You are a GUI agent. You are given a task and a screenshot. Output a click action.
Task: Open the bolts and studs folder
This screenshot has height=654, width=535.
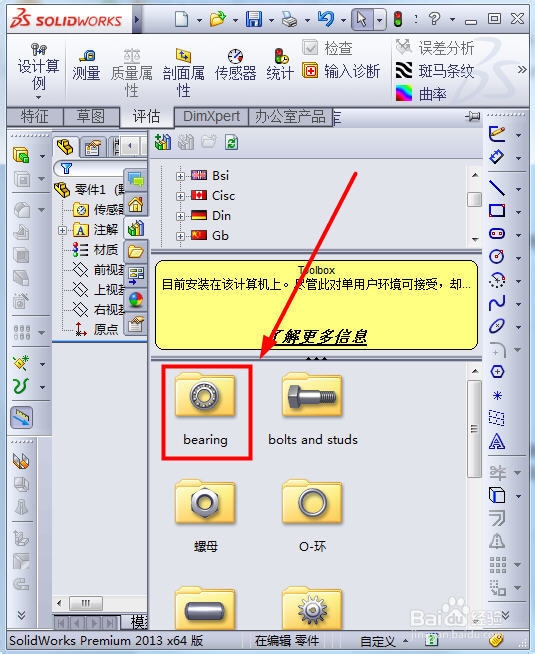click(313, 410)
